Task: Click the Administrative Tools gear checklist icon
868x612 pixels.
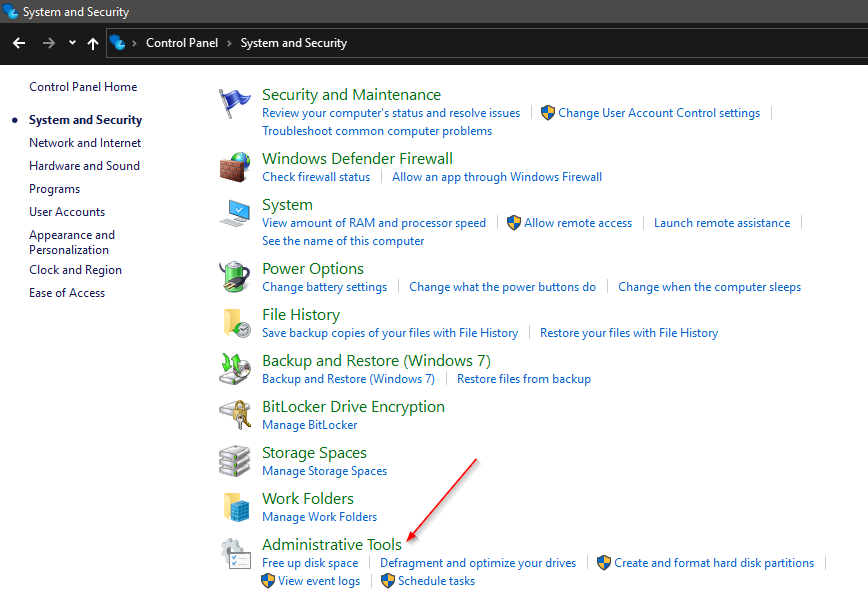Action: tap(236, 553)
